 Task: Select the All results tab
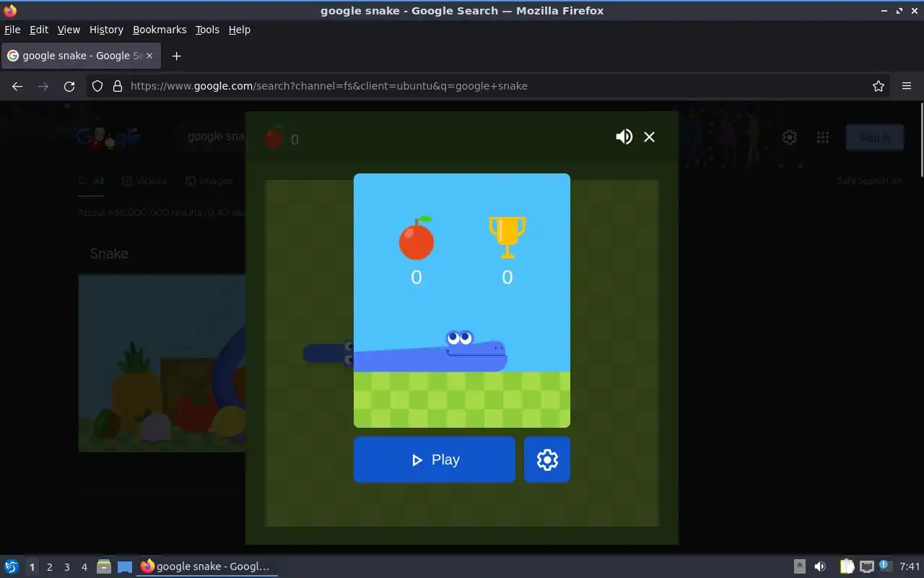point(92,181)
